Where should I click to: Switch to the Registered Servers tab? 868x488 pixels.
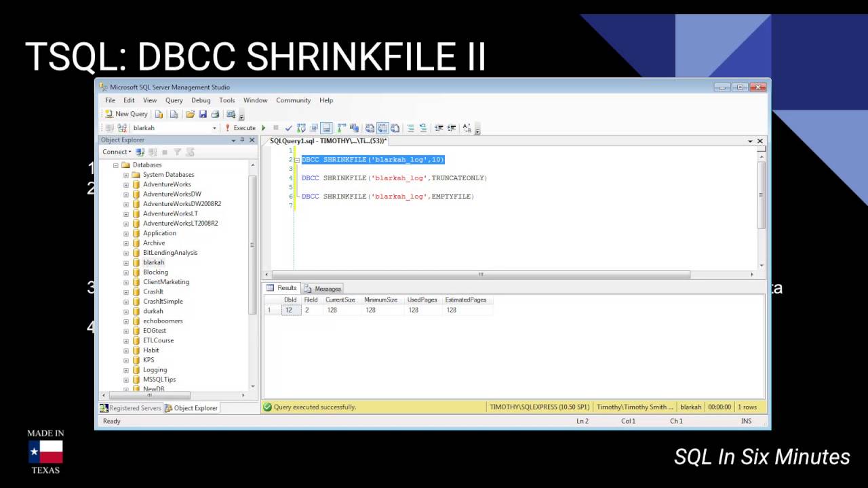coord(131,408)
